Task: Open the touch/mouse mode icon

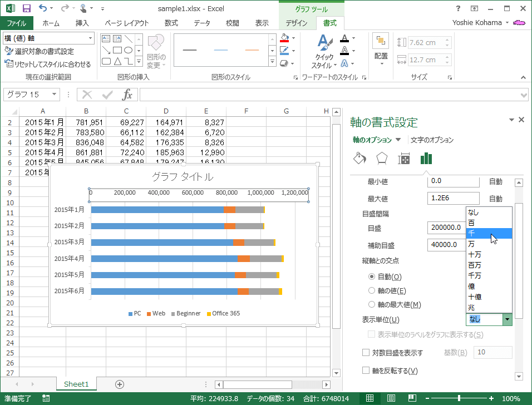Action: [83, 8]
